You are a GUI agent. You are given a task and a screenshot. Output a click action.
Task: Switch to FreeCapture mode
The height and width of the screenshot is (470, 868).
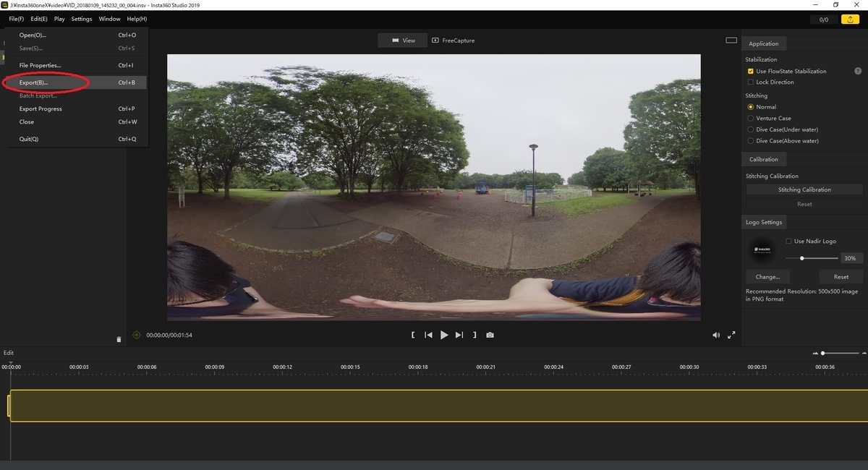click(x=453, y=40)
